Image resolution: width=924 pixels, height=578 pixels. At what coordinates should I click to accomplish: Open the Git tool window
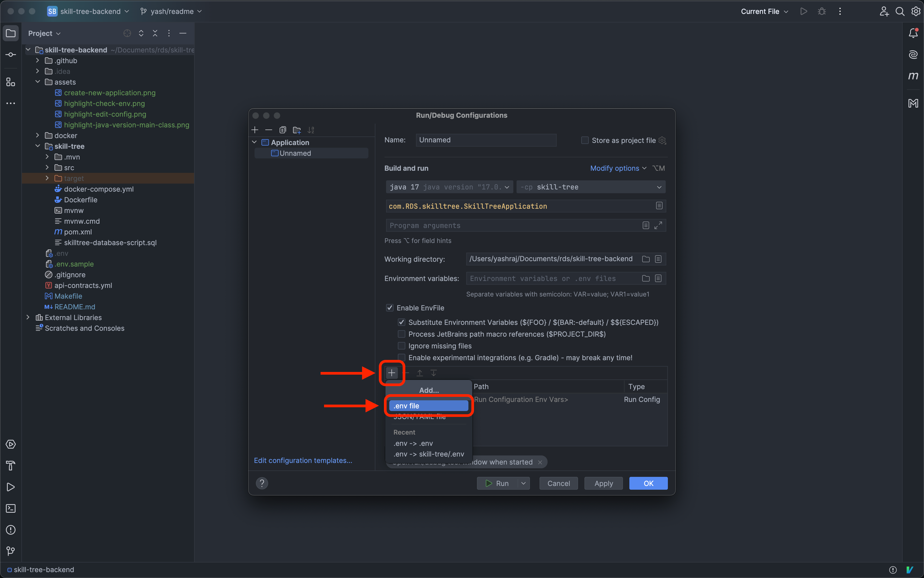11,551
